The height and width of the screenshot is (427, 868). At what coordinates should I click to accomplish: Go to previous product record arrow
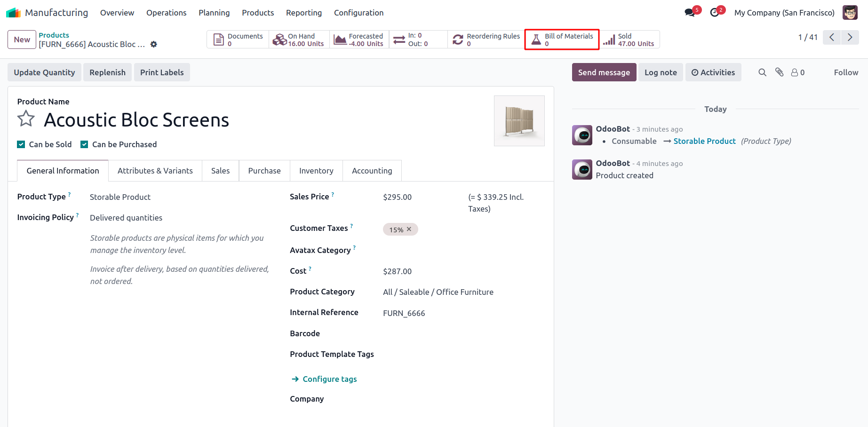[832, 37]
